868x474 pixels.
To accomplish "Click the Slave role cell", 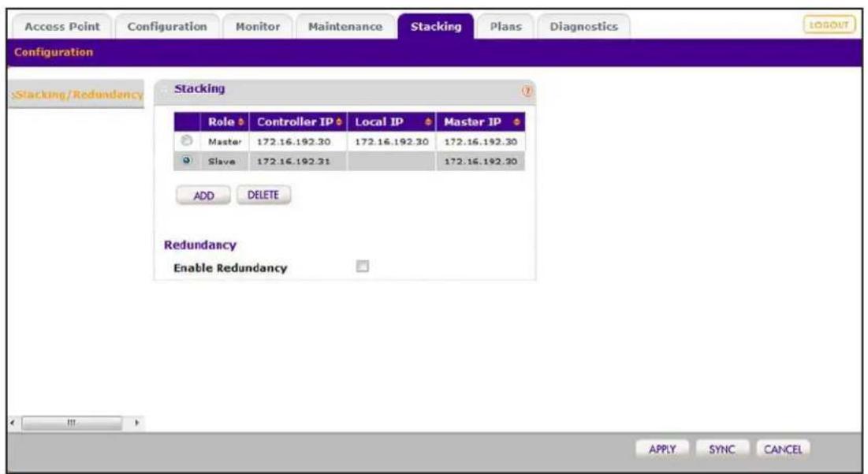I will click(x=225, y=161).
